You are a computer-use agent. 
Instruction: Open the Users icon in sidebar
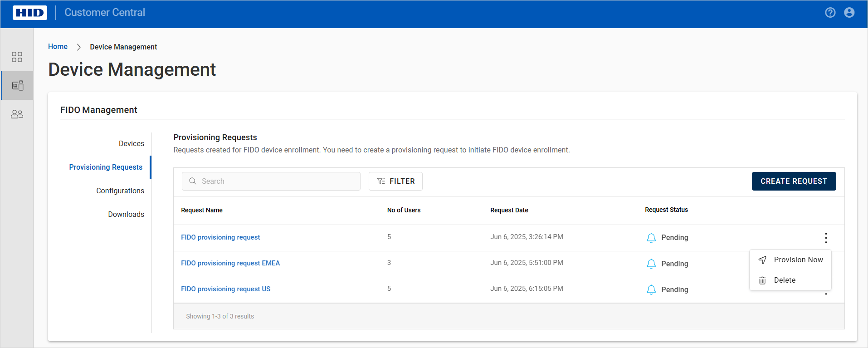17,114
